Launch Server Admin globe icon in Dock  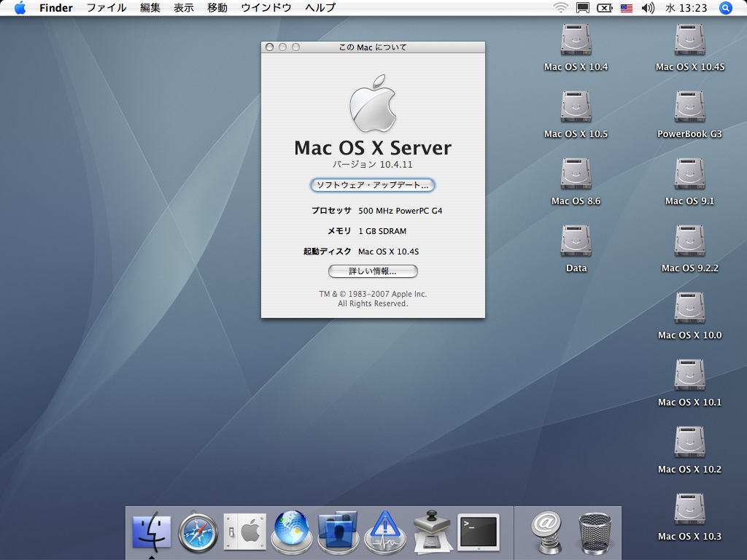(x=292, y=532)
